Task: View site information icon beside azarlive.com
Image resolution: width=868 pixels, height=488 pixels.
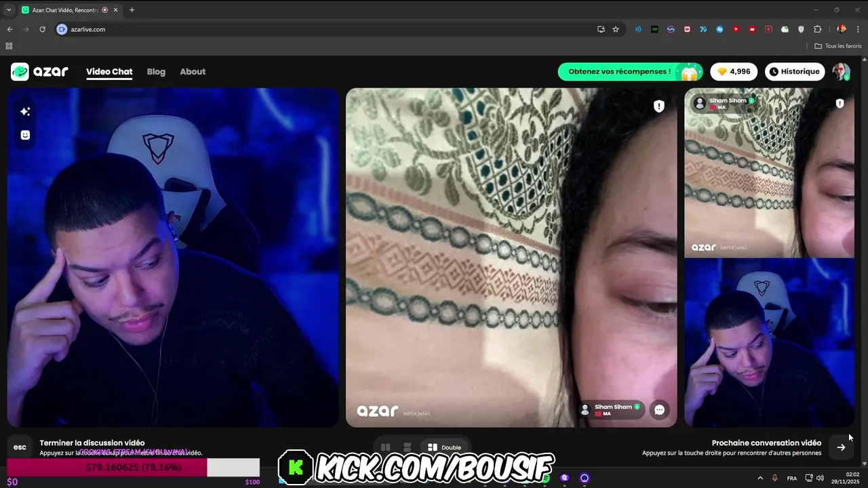Action: [x=62, y=29]
